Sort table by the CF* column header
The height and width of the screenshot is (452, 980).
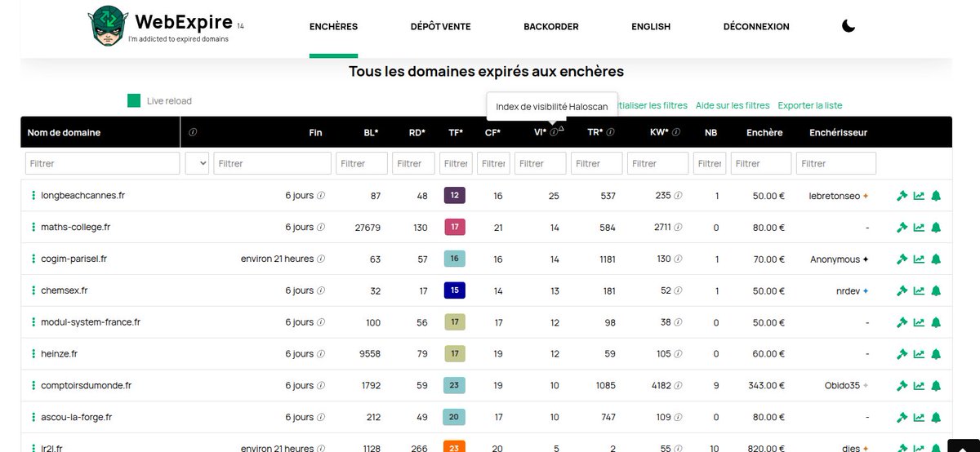pos(492,132)
